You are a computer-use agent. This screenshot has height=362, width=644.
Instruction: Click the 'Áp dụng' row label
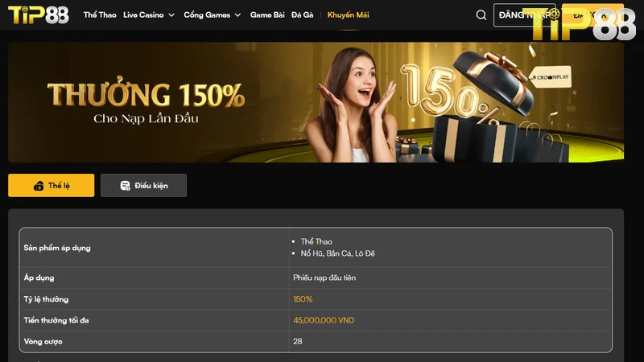(x=39, y=278)
